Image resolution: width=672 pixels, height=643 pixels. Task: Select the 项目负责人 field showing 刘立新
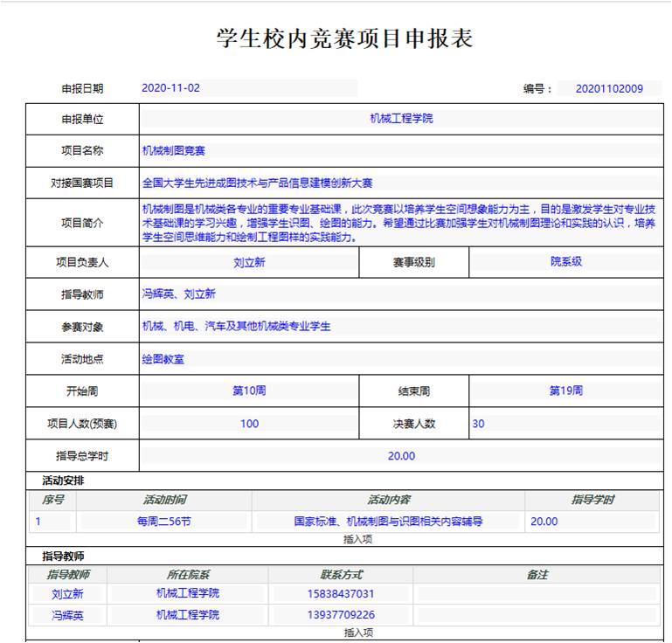pyautogui.click(x=249, y=262)
